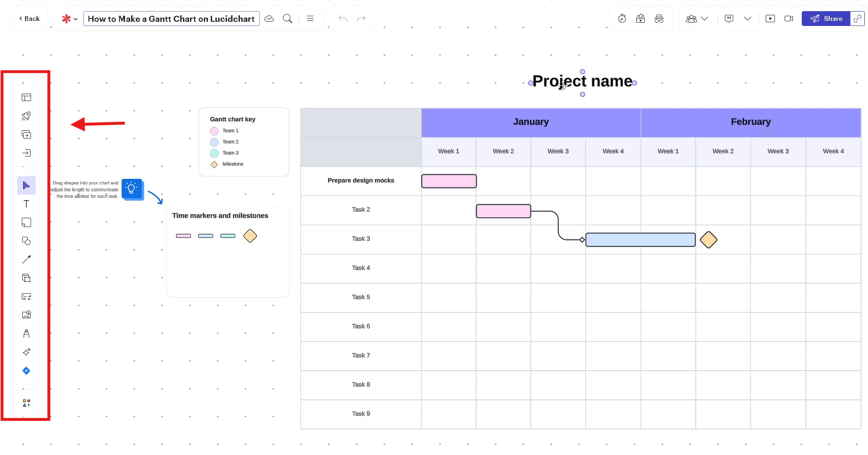Open the hamburger main menu
The image size is (868, 455).
(310, 19)
